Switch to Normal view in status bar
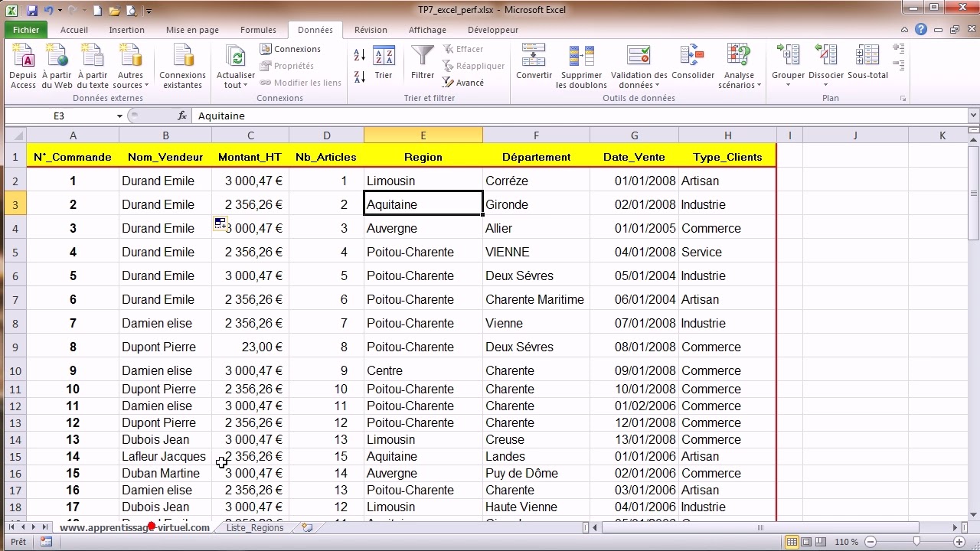 792,542
